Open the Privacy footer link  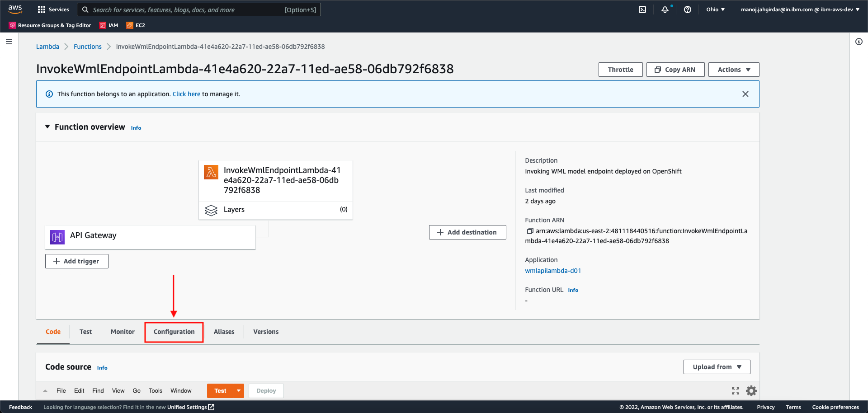tap(766, 407)
